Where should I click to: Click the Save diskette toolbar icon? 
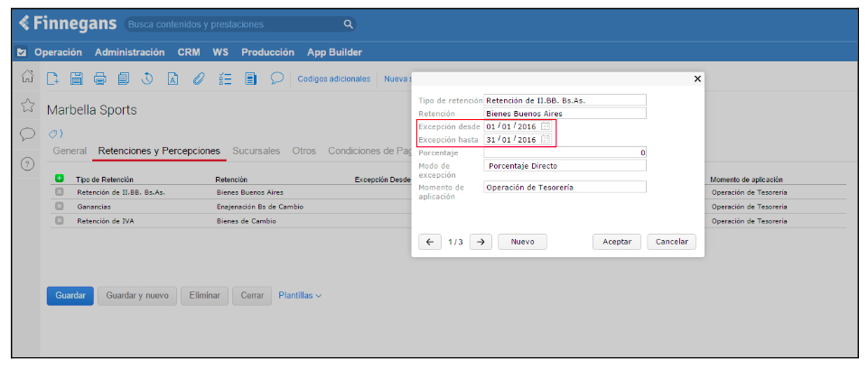coord(77,79)
